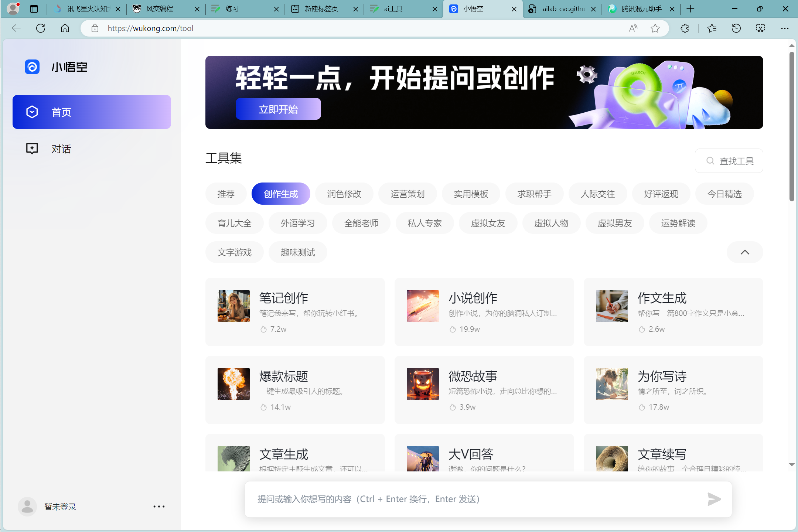The height and width of the screenshot is (532, 798).
Task: Open the 微恐故事 tool thumbnail
Action: point(423,384)
